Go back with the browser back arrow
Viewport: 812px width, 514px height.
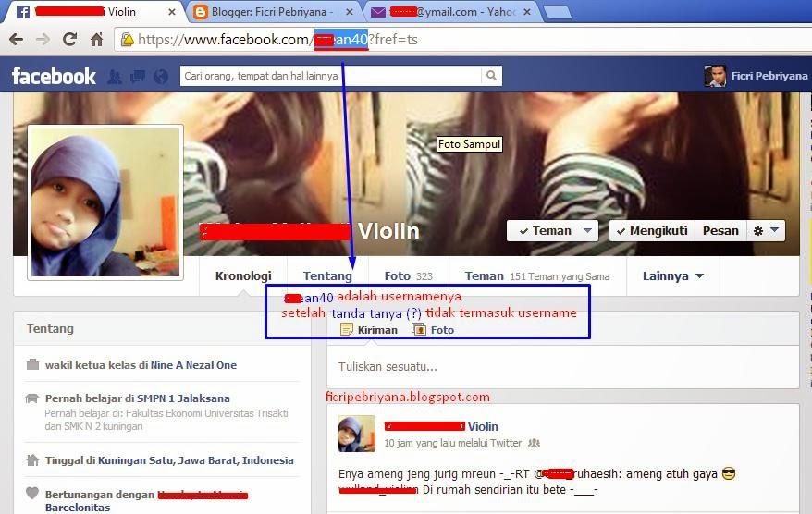pyautogui.click(x=17, y=40)
